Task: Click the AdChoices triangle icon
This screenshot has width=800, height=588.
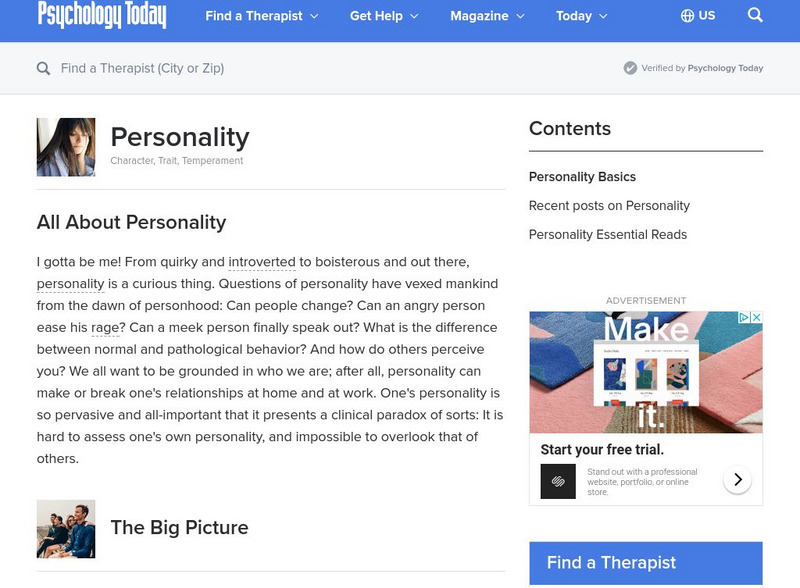Action: [x=744, y=318]
